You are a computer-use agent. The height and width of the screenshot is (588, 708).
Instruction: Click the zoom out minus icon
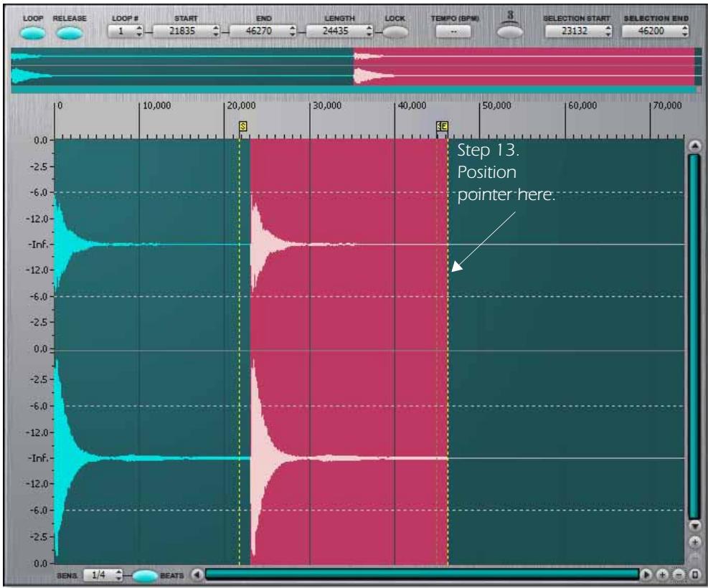[x=679, y=573]
